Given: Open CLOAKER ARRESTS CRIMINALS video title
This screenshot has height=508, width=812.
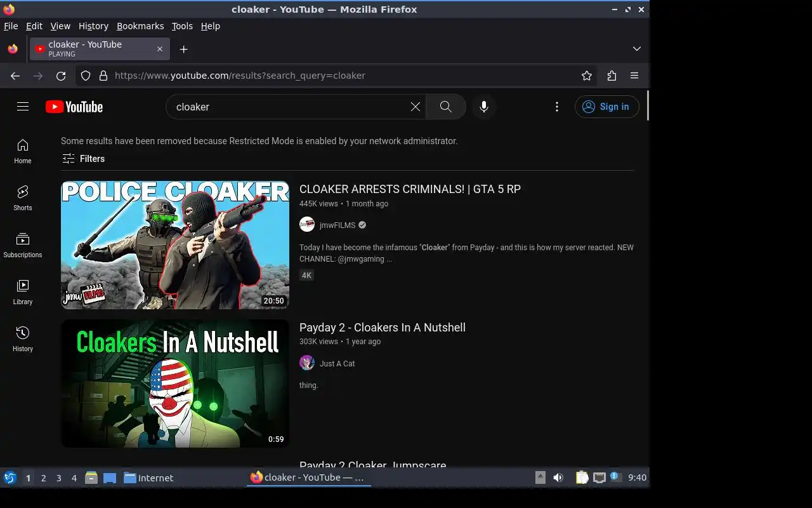Looking at the screenshot, I should point(410,189).
